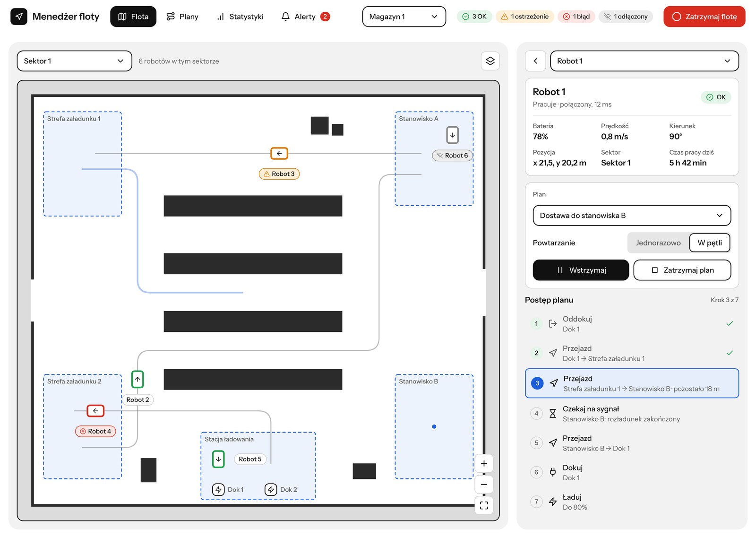The height and width of the screenshot is (538, 756).
Task: Select W pętli repeat option
Action: [710, 243]
